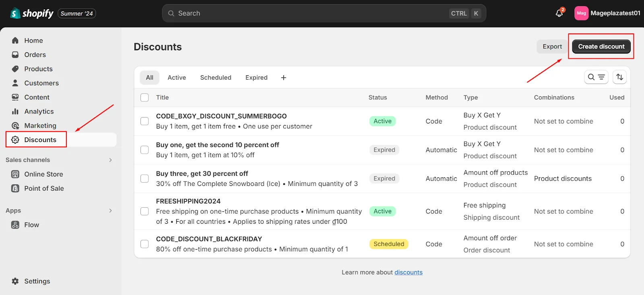Open Point of Sale sales channel
This screenshot has width=644, height=295.
coord(44,188)
